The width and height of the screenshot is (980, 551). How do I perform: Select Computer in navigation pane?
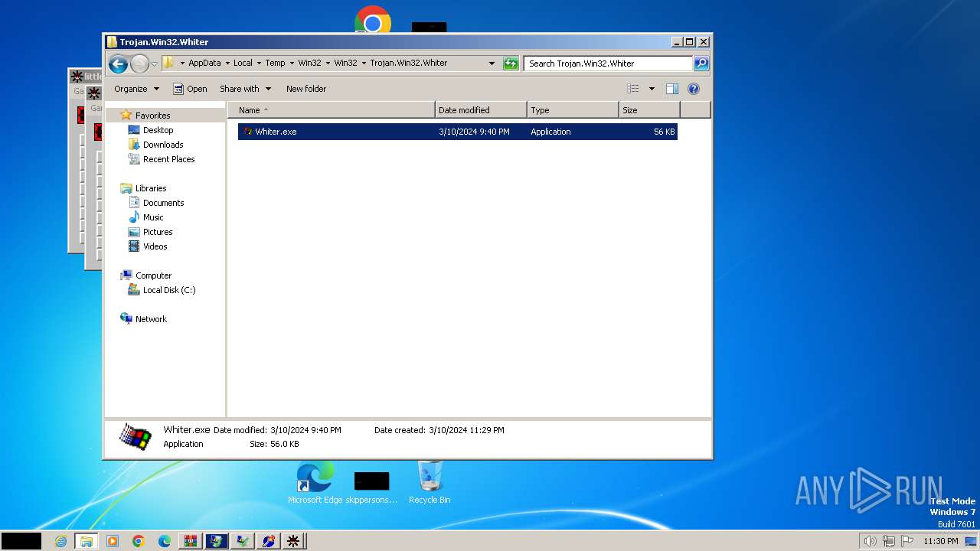pos(153,275)
